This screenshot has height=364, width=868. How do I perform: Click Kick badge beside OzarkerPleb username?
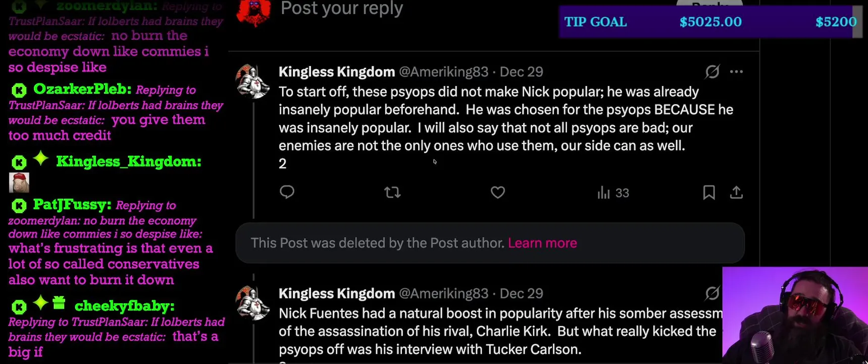[x=19, y=90]
